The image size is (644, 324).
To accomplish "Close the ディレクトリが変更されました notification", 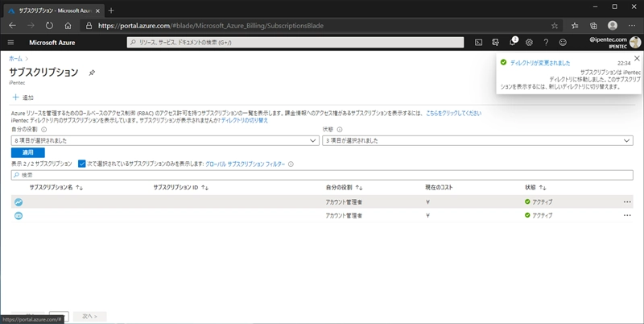I will [x=637, y=58].
